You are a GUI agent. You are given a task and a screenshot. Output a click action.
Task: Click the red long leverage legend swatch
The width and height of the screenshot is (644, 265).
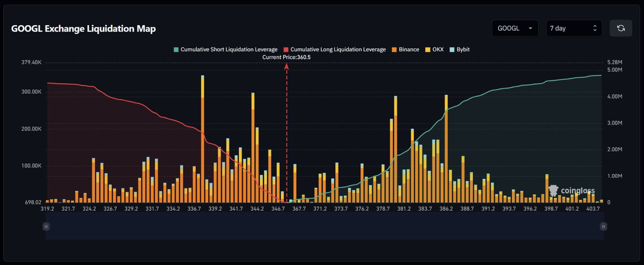coord(286,49)
